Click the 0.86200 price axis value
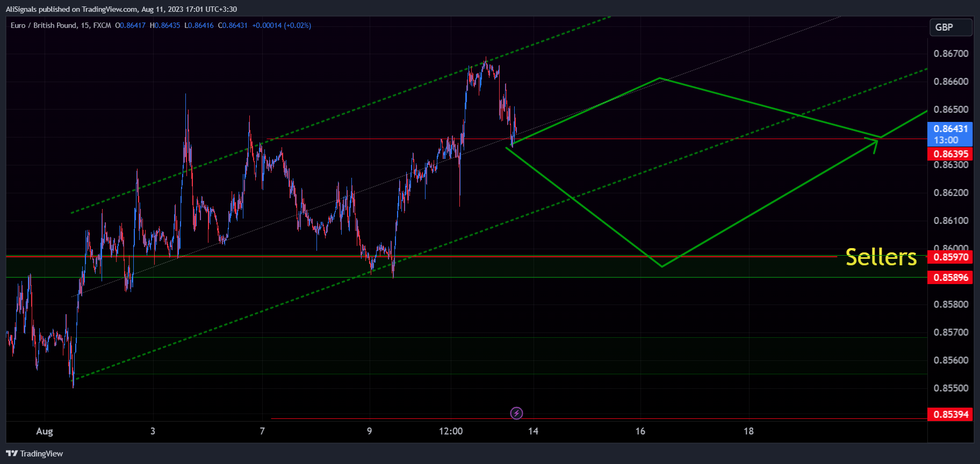Viewport: 980px width, 464px height. (951, 193)
